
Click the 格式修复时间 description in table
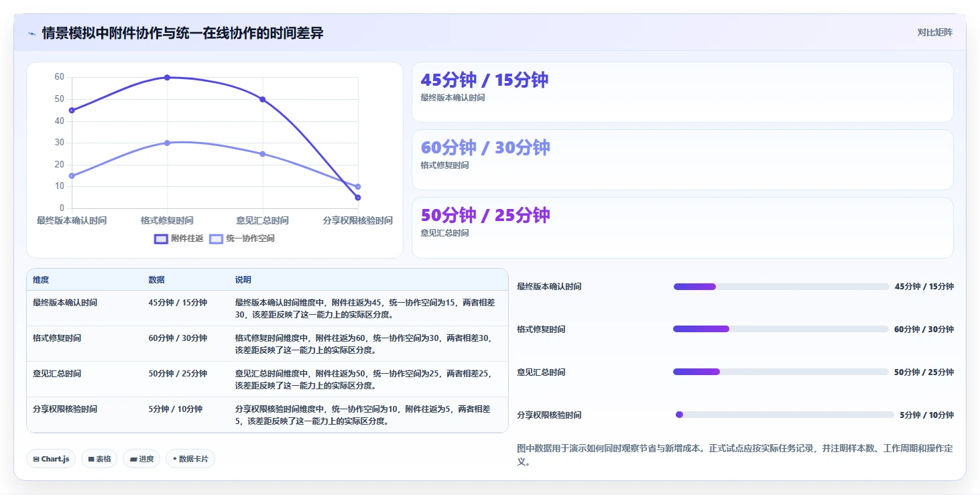365,344
